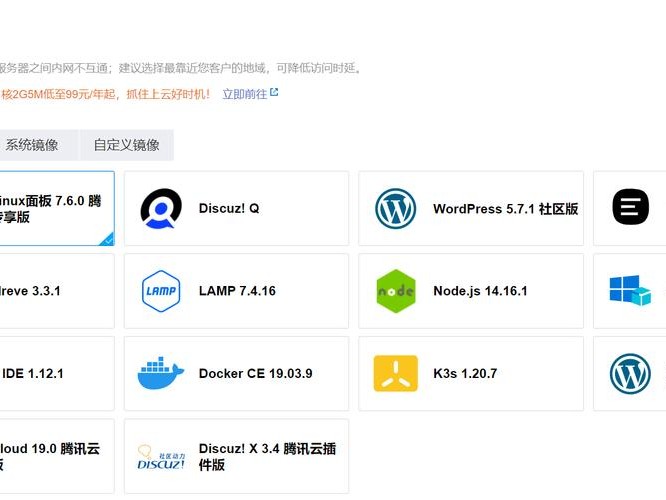This screenshot has width=666, height=500.
Task: Click the yellow K3s logo icon
Action: 395,373
